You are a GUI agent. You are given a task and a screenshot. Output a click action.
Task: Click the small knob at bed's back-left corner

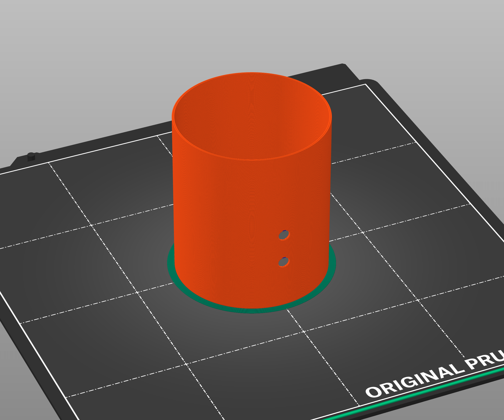pyautogui.click(x=31, y=157)
